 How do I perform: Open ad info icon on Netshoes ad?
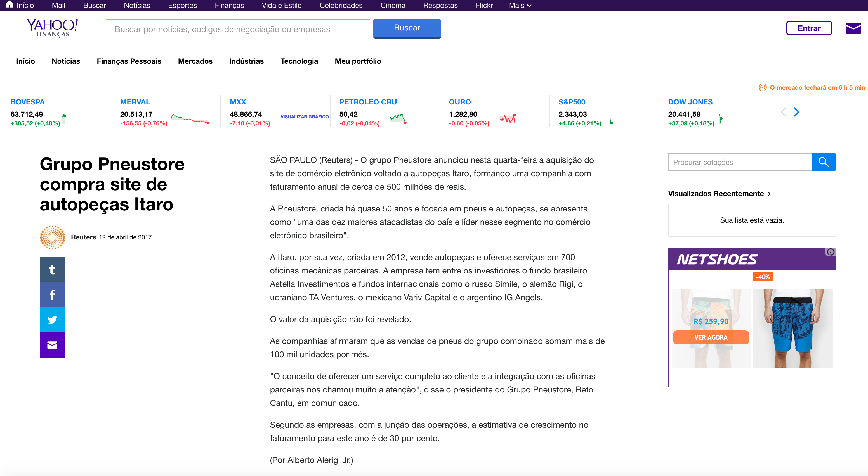click(831, 252)
